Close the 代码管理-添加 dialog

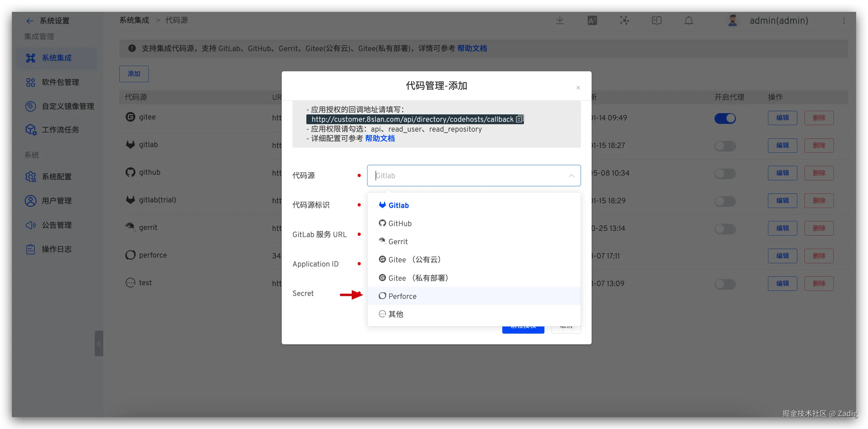pos(578,88)
